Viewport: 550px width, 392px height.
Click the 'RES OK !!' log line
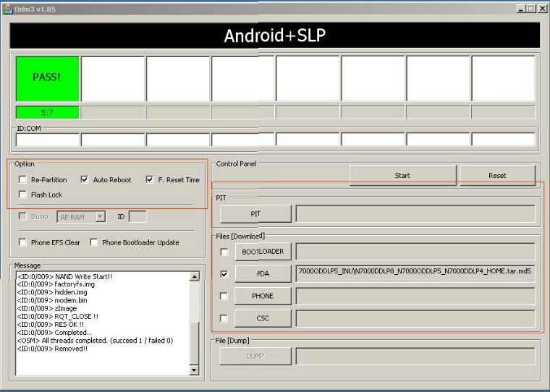(x=51, y=325)
